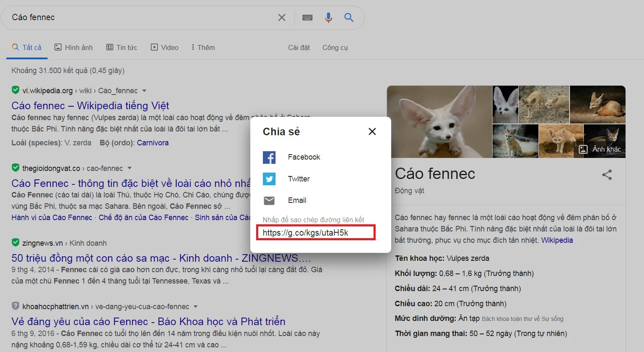This screenshot has width=644, height=352.
Task: Click the green verified badge beside vi.wikipedia.org
Action: point(15,90)
